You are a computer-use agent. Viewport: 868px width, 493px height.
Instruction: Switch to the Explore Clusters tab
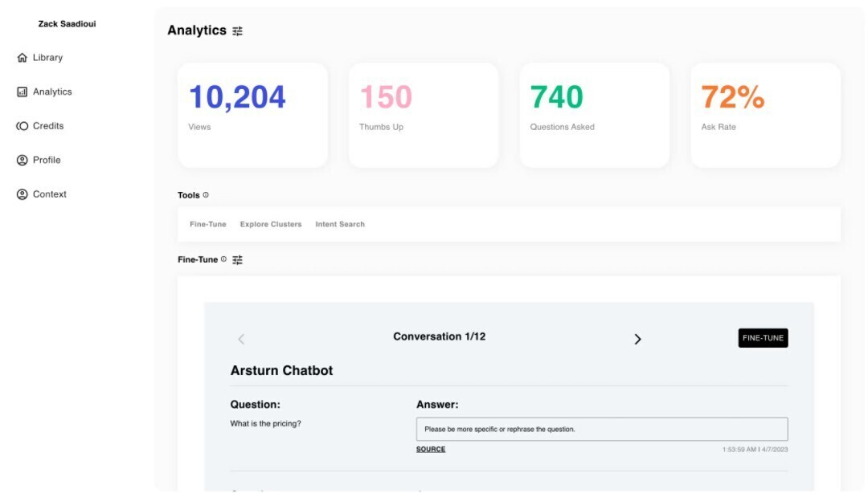click(271, 225)
